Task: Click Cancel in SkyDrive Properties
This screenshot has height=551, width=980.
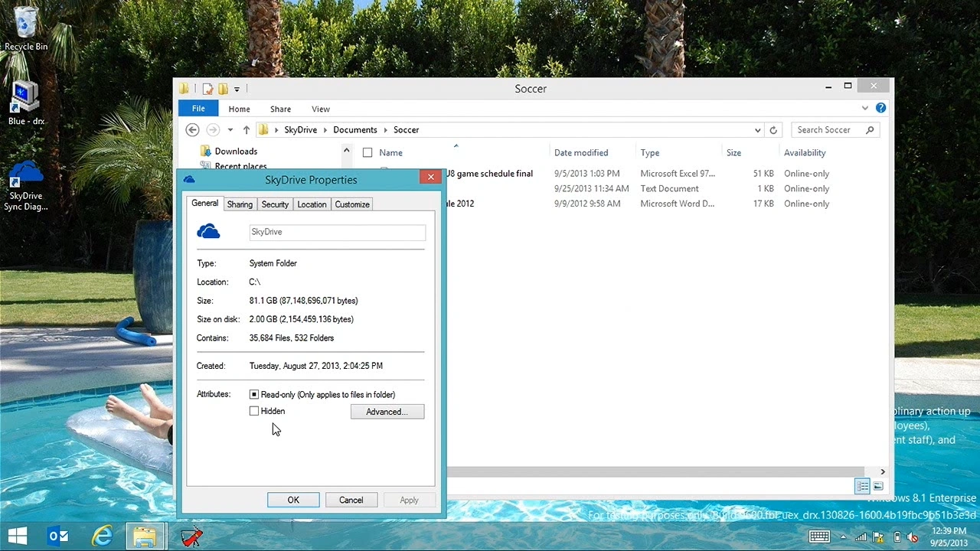Action: (351, 500)
